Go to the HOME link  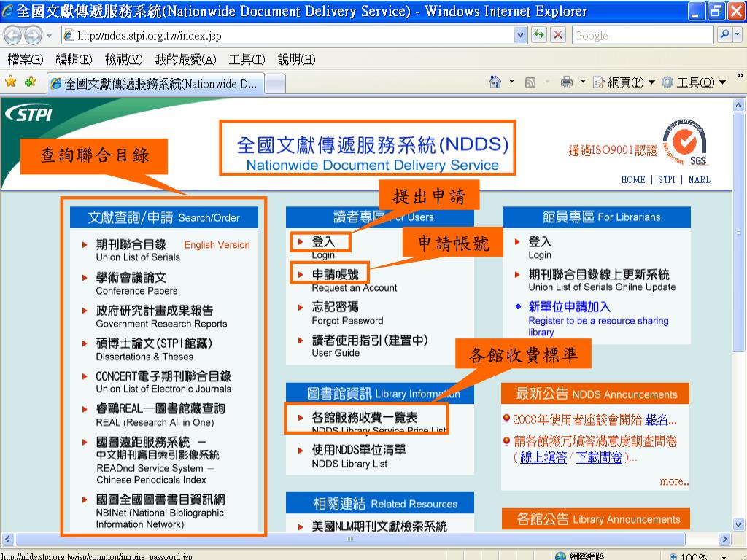633,180
